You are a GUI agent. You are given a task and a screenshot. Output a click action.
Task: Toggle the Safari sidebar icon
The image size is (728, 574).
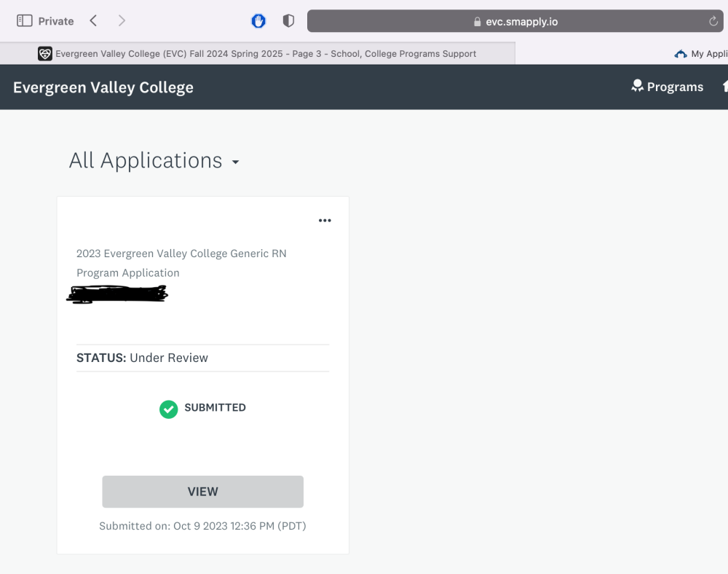click(x=24, y=21)
